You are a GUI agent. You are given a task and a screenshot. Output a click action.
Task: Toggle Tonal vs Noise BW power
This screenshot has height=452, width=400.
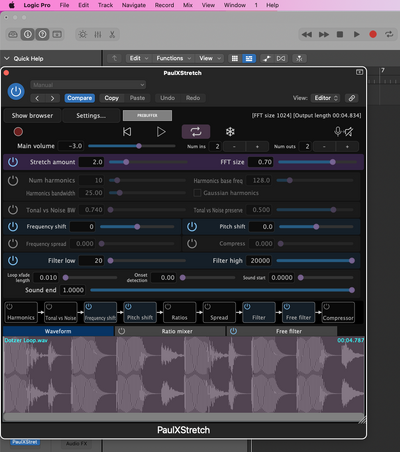pyautogui.click(x=13, y=210)
